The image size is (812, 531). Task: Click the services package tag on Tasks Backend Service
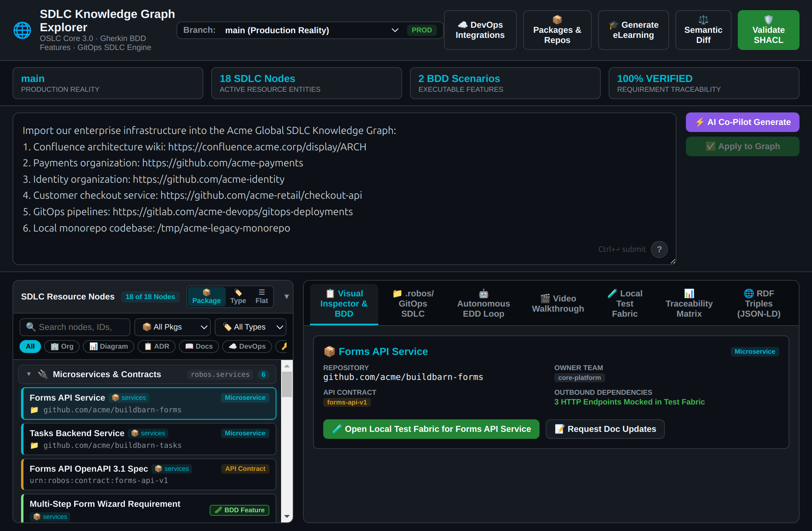(x=148, y=433)
